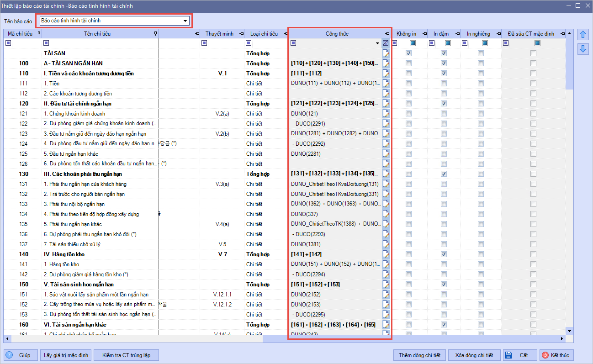Check In nghiêng for row 131
Image resolution: width=593 pixels, height=364 pixels.
coord(481,184)
